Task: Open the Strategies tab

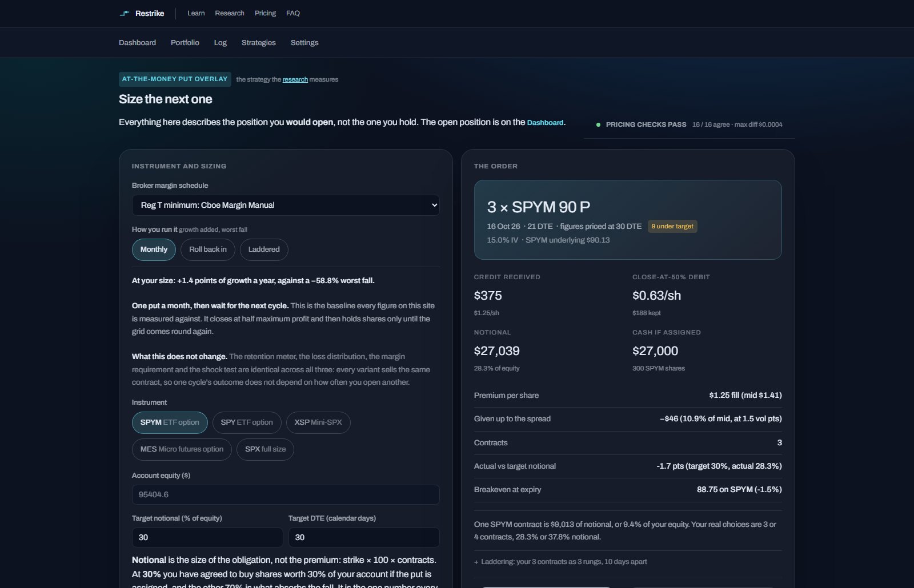Action: tap(259, 43)
